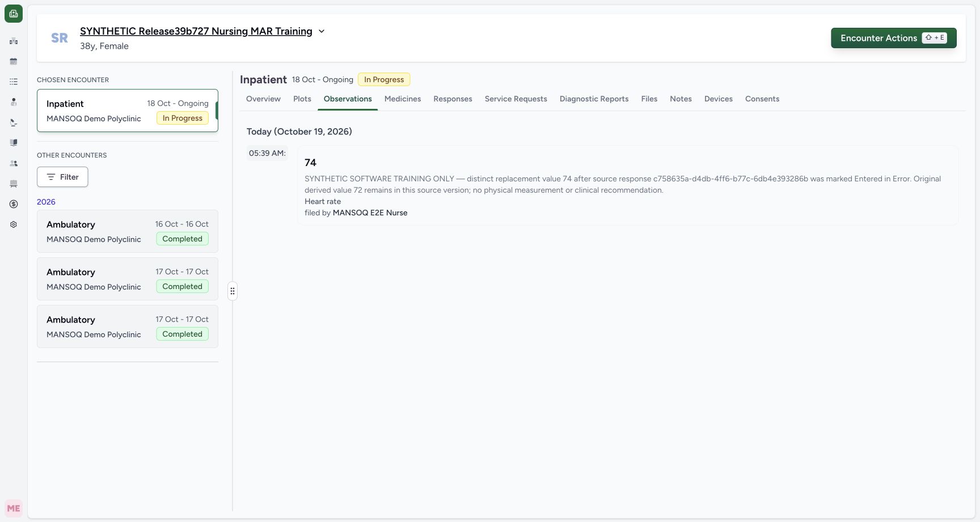
Task: Open the users group sidebar icon
Action: (x=14, y=163)
